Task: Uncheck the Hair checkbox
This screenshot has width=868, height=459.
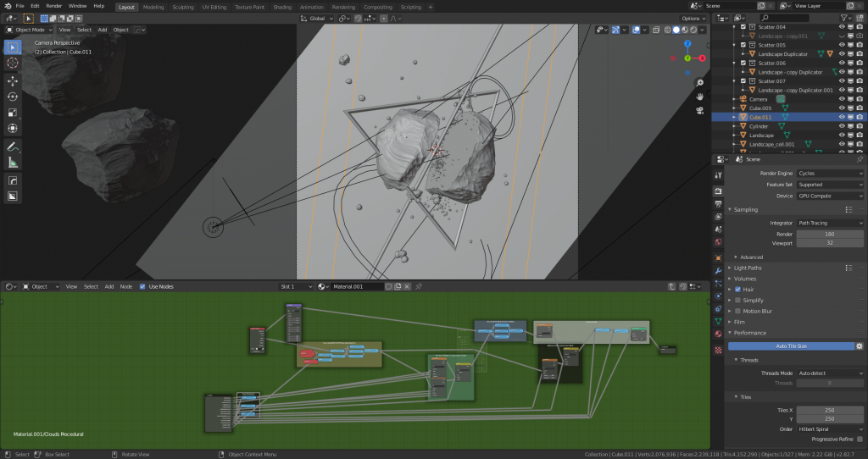Action: (737, 289)
